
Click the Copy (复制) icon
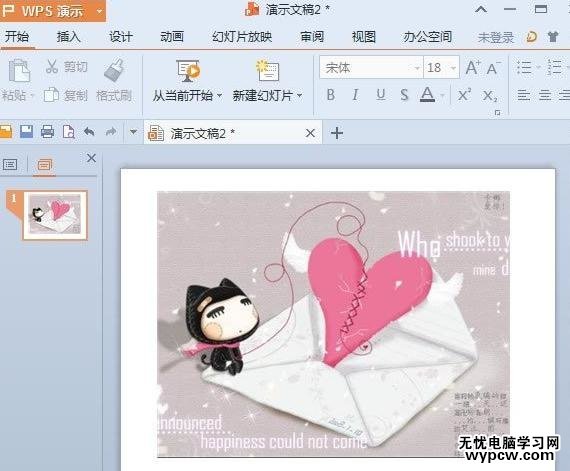51,95
